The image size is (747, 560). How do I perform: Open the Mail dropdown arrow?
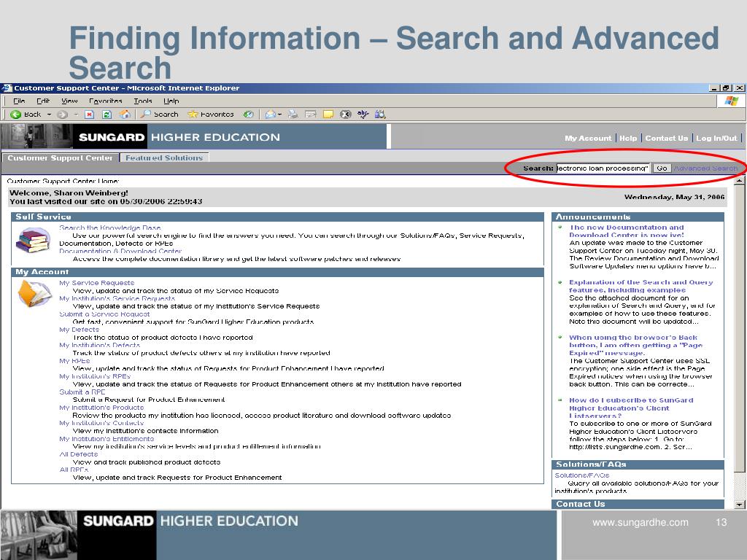[279, 114]
